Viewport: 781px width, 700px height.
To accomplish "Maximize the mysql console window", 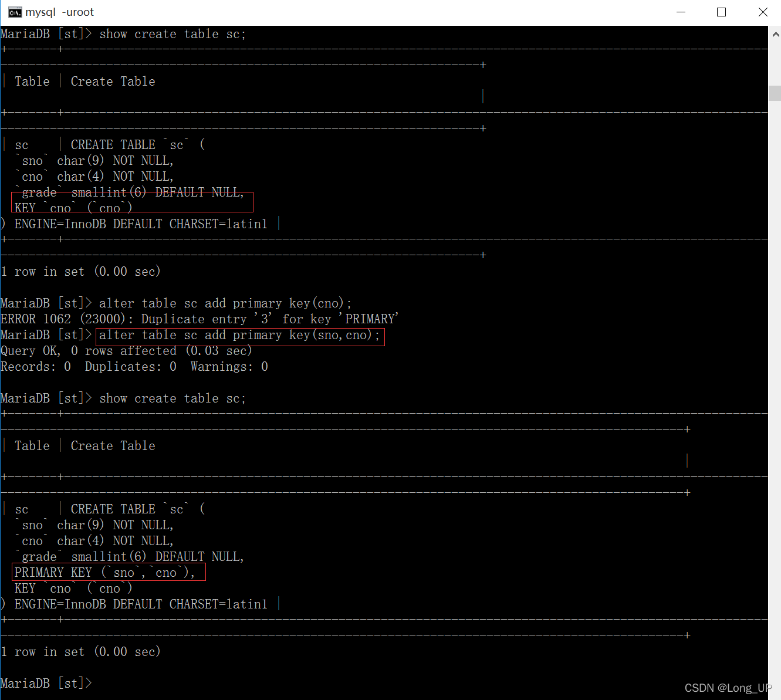I will (722, 12).
